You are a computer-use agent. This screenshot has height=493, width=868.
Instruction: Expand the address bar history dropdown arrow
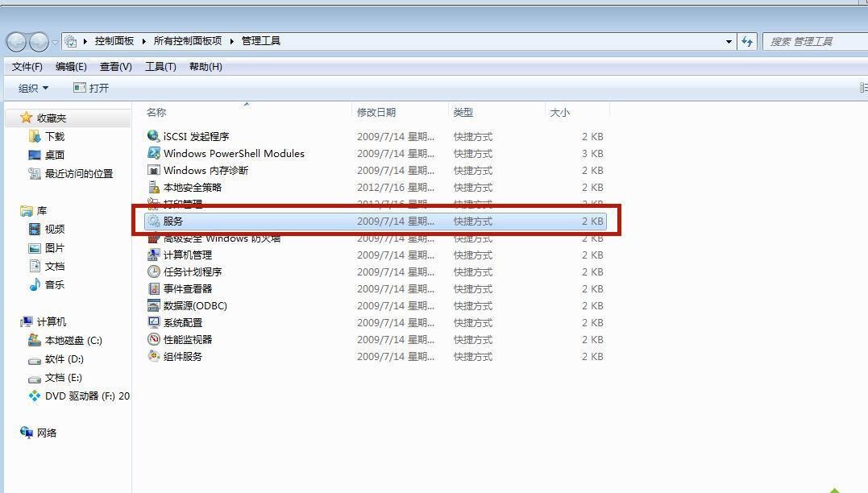click(729, 41)
